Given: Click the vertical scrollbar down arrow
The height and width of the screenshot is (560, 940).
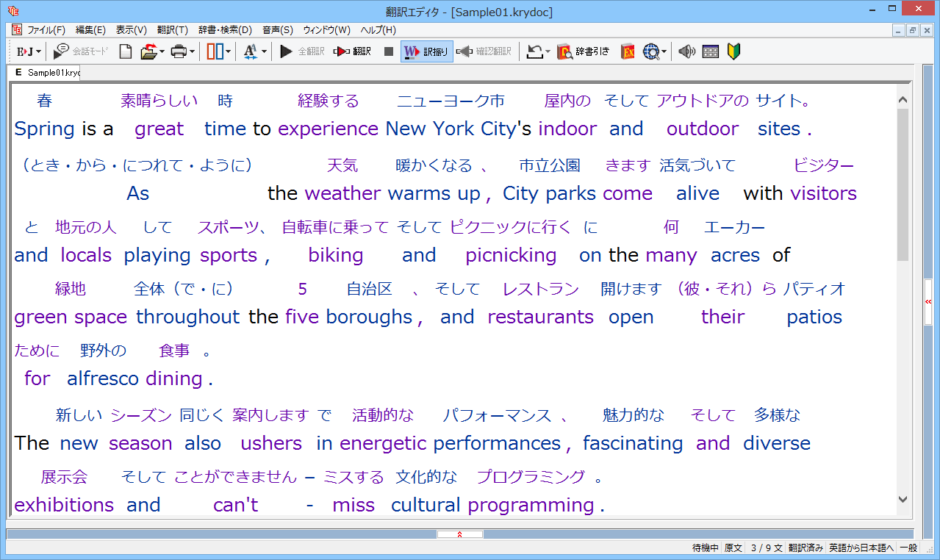Looking at the screenshot, I should [x=903, y=499].
